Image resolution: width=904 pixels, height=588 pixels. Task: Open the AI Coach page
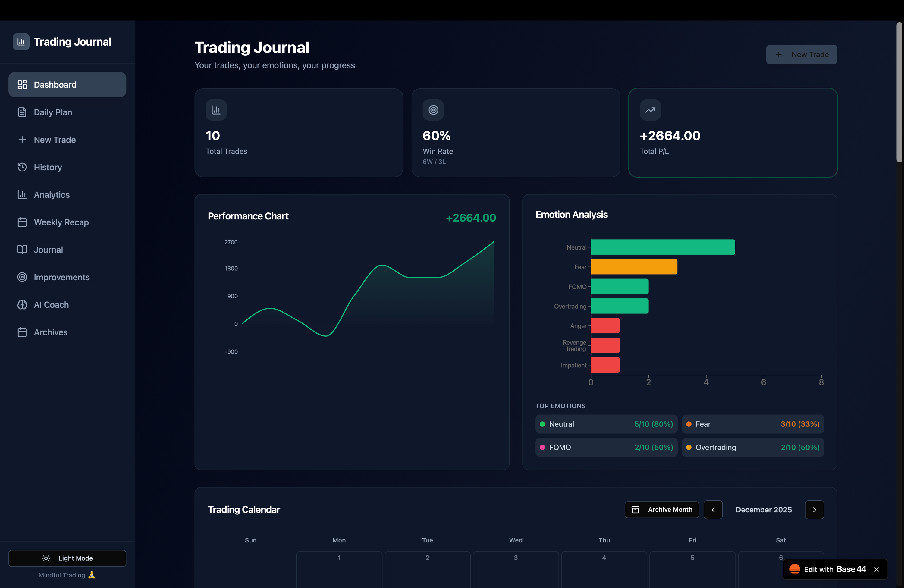tap(67, 305)
